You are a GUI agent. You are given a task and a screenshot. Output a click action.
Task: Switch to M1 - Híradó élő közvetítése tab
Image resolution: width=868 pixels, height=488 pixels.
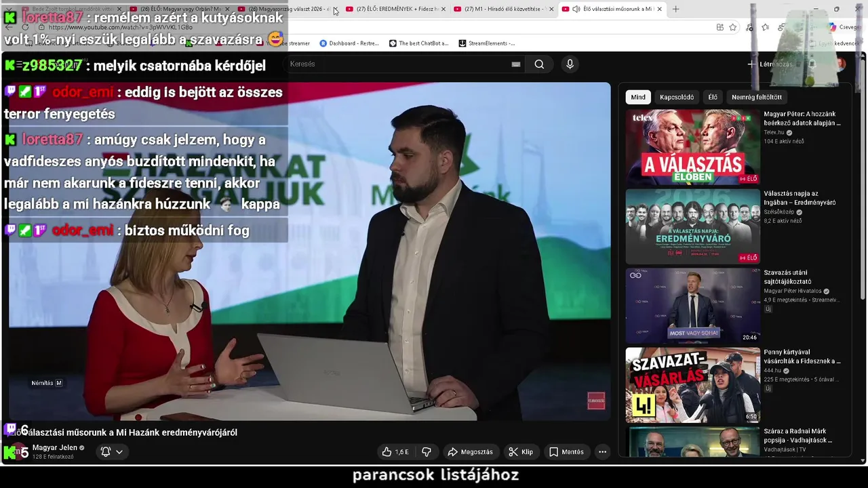coord(503,9)
